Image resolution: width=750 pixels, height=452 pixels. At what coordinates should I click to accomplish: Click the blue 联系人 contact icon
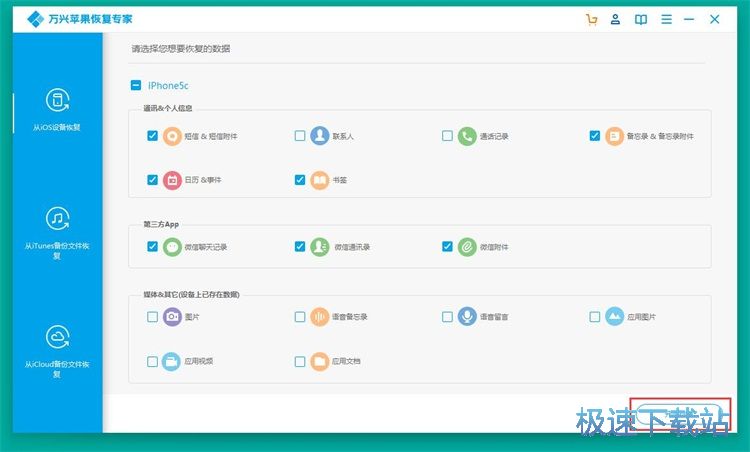coord(320,136)
